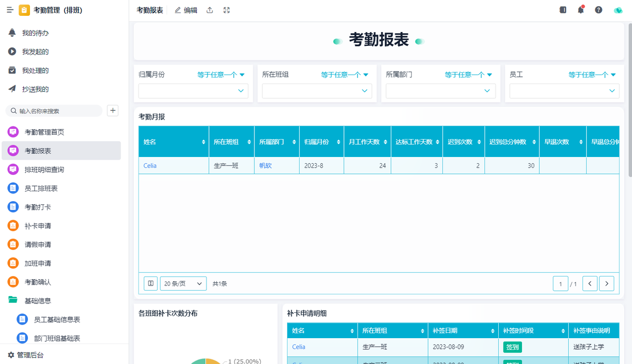
Task: Toggle the sidebar with the hamburger icon
Action: pos(9,9)
